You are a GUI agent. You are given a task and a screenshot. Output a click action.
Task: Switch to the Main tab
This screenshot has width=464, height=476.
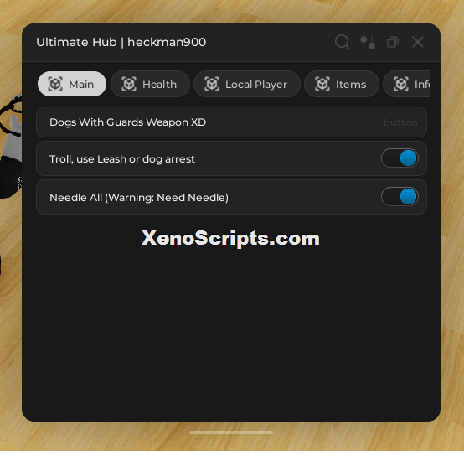coord(72,84)
